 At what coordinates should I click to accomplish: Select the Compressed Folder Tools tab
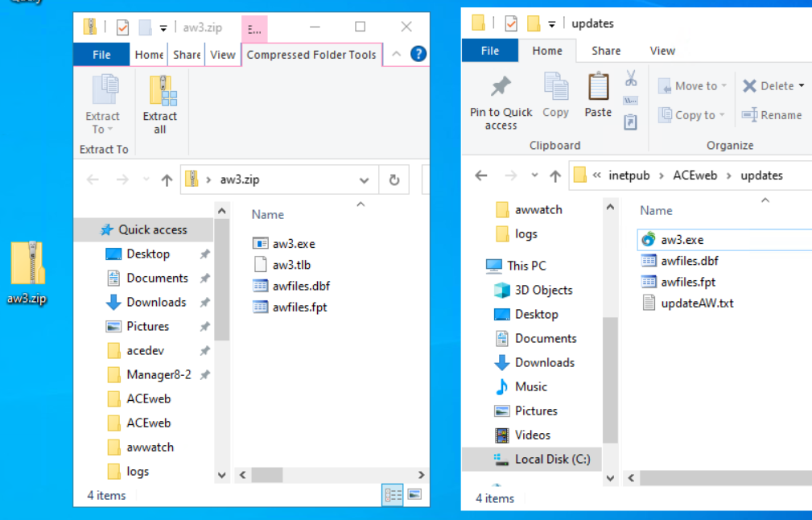tap(311, 55)
